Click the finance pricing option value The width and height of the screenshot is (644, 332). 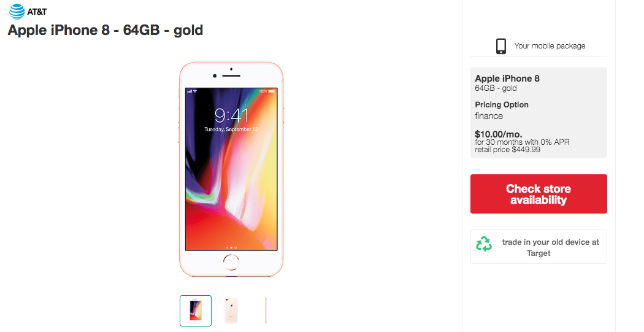[489, 116]
